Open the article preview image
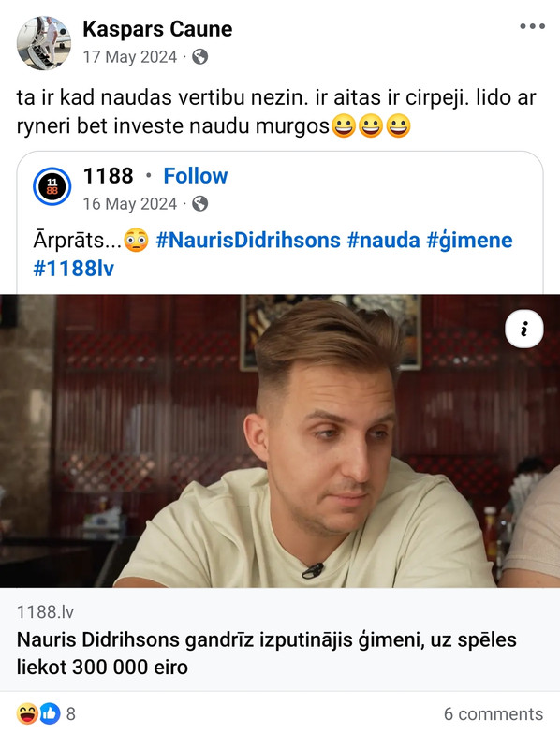560x749 pixels. tap(280, 441)
